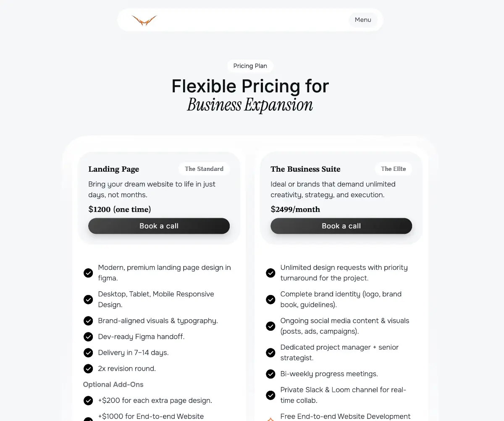Click checkmark beside Complete brand identity

[271, 299]
